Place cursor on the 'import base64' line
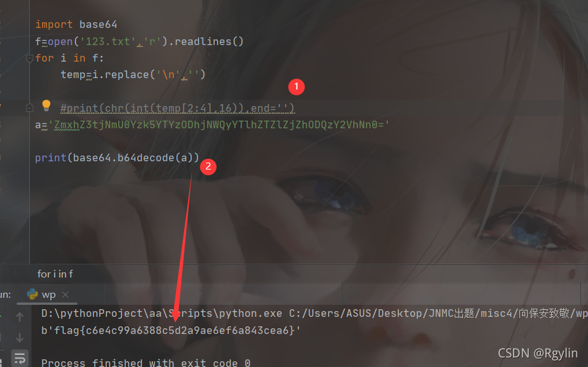Viewport: 588px width, 367px height. click(76, 25)
